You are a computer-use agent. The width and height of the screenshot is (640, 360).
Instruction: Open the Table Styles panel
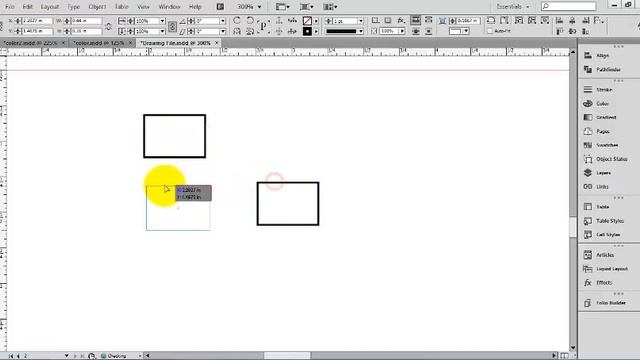click(x=604, y=221)
